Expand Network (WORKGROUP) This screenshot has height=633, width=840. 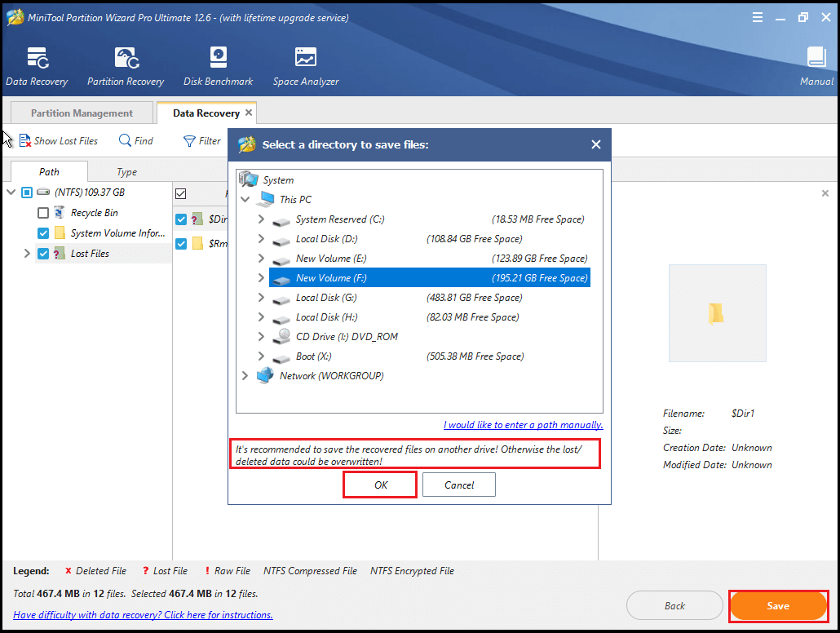coord(245,375)
